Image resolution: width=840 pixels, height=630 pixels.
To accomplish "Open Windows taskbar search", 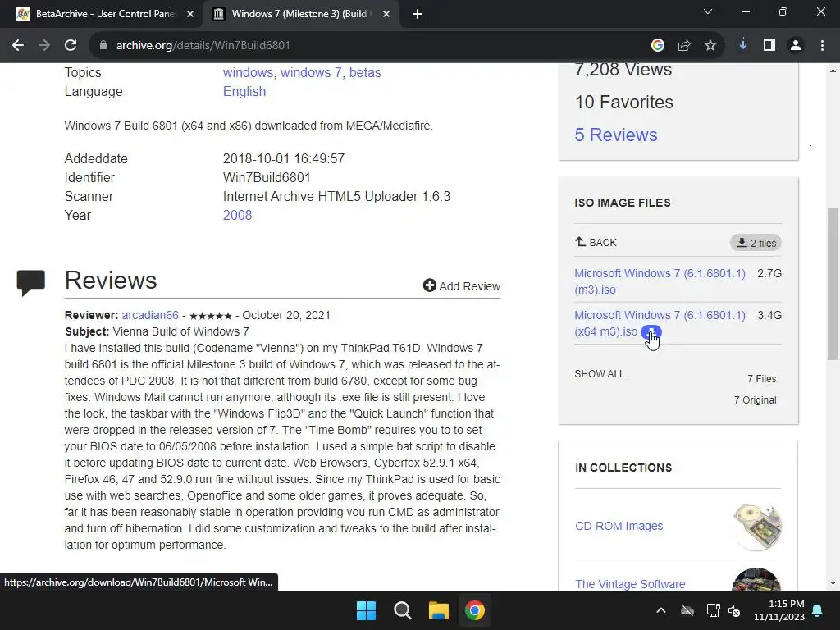I will click(402, 610).
